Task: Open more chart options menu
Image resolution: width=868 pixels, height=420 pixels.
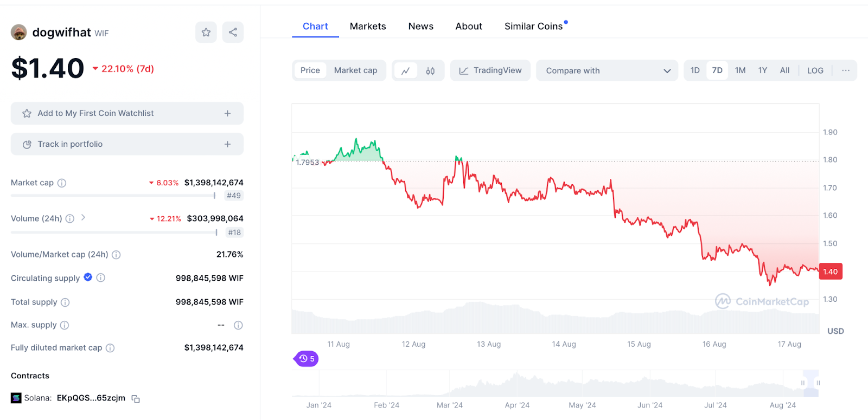Action: 846,70
